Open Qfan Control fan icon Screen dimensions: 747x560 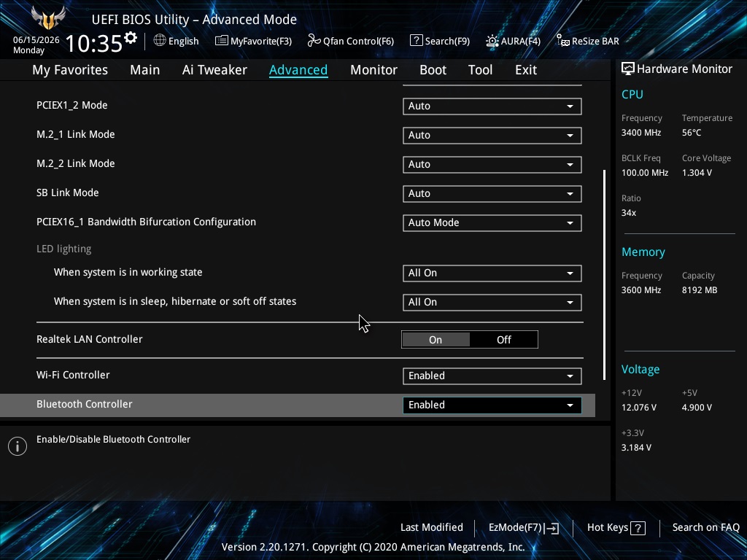(314, 41)
